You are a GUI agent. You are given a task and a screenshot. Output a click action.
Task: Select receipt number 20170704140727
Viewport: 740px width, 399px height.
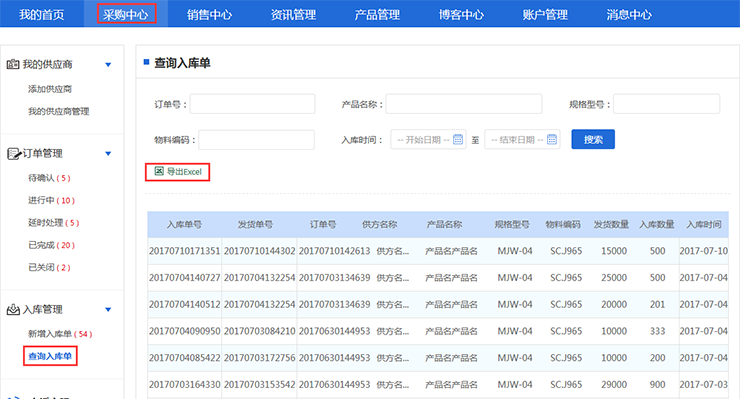point(185,278)
